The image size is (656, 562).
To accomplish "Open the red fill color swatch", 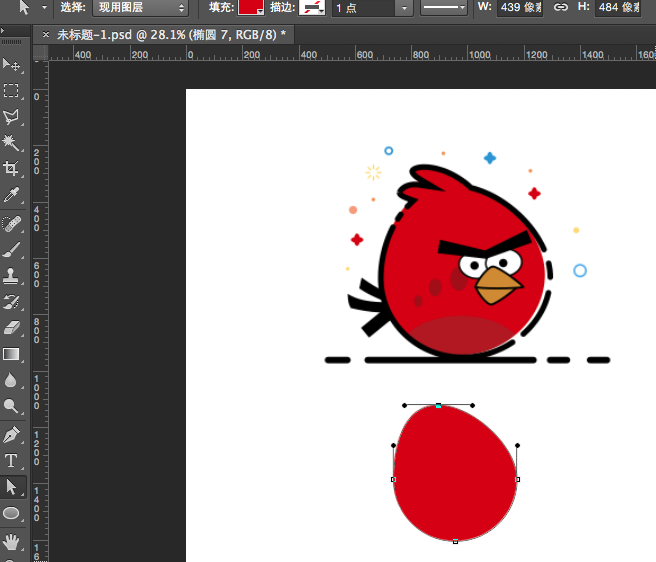I will point(250,7).
